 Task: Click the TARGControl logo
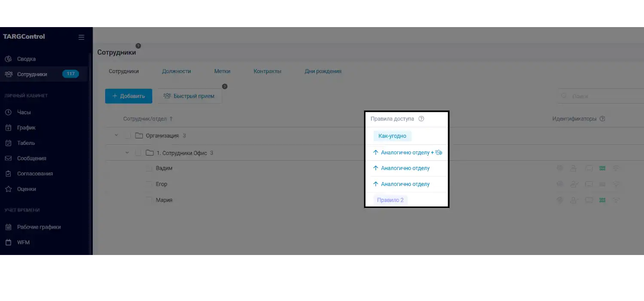click(x=24, y=37)
